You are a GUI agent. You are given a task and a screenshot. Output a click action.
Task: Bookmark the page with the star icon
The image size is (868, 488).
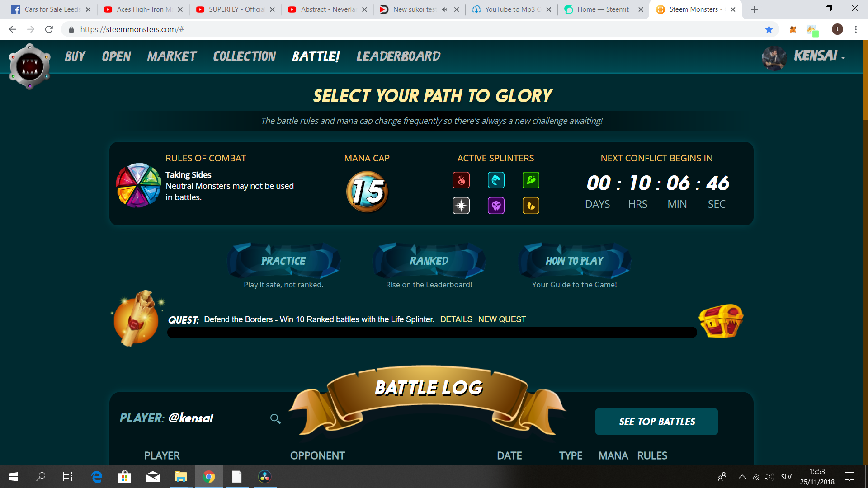(x=769, y=29)
